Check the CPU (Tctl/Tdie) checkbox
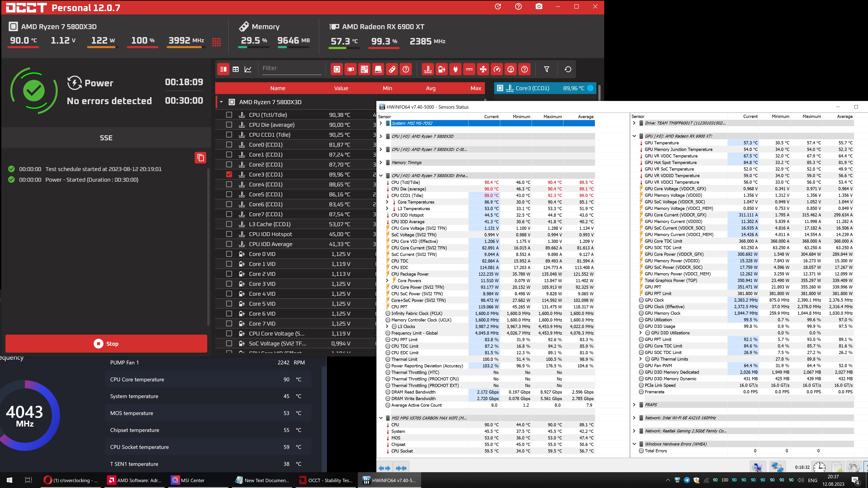Viewport: 868px width, 488px height. (229, 115)
